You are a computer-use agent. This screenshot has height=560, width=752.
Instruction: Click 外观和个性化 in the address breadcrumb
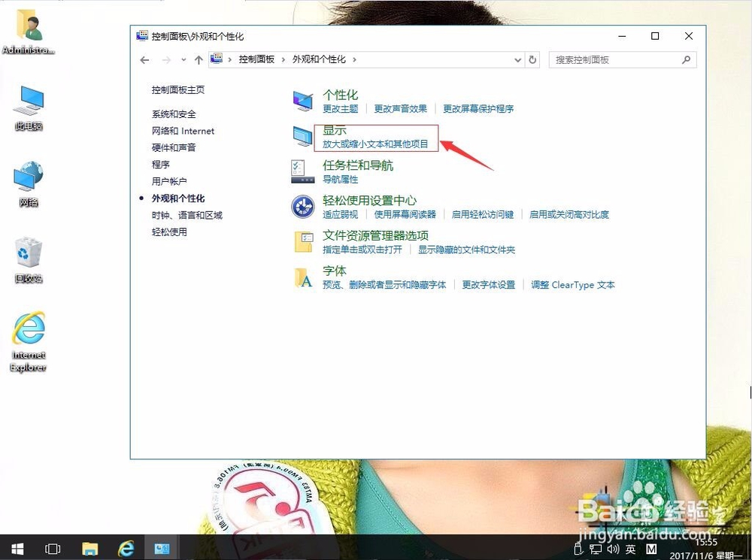(x=319, y=59)
